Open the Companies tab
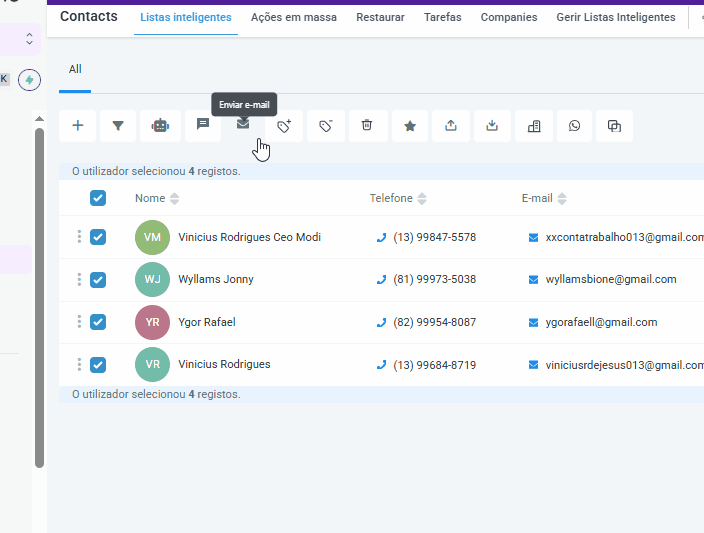Viewport: 704px width, 533px height. coord(508,17)
